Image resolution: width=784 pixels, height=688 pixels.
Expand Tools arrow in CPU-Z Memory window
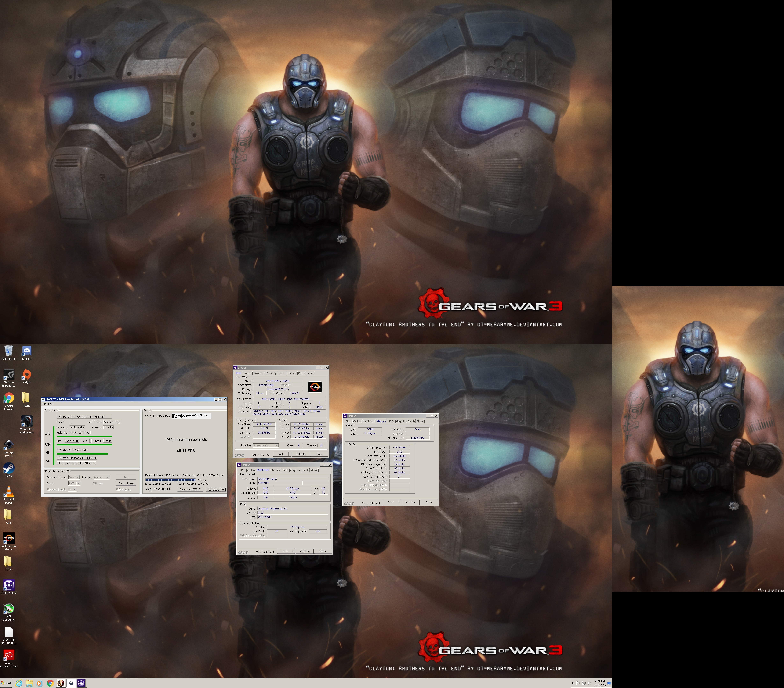[x=399, y=502]
